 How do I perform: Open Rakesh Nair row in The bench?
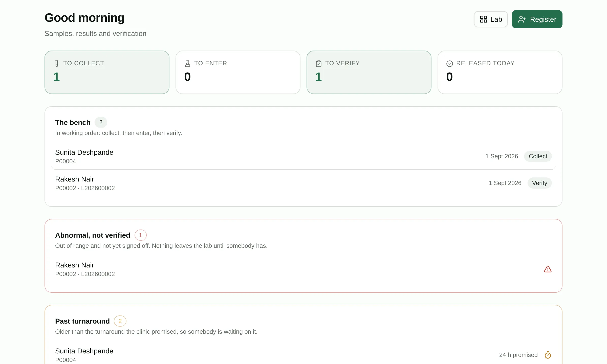[x=303, y=183]
